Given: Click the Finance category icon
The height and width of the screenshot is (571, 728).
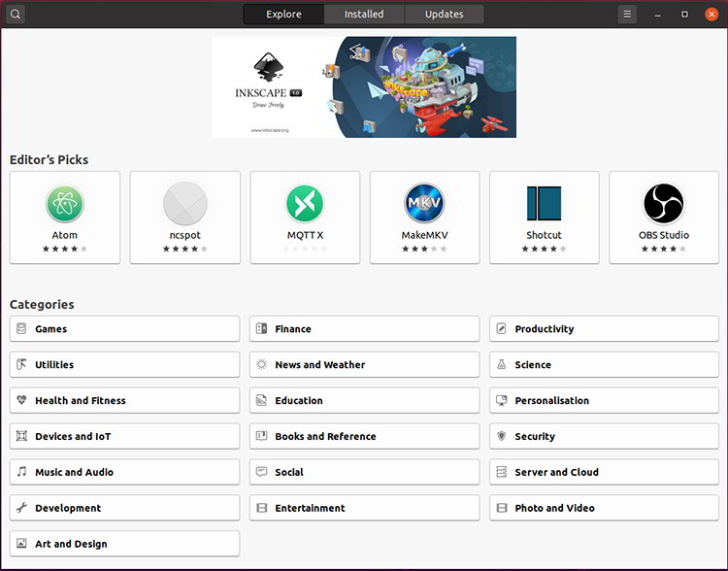Looking at the screenshot, I should point(261,328).
